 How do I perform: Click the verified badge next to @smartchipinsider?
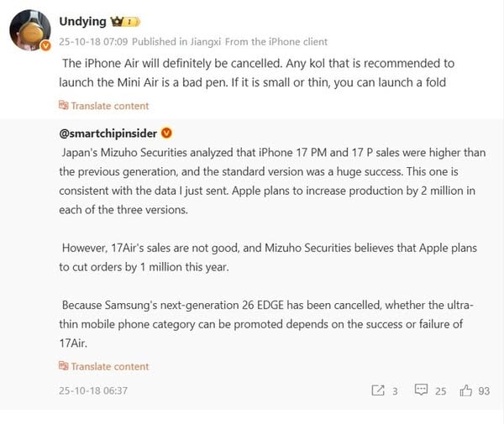[166, 133]
